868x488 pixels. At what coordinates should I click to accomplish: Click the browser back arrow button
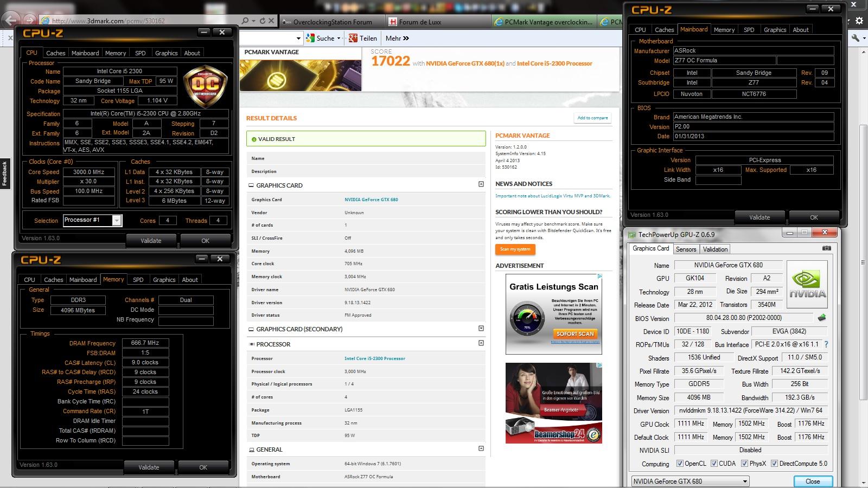click(11, 21)
